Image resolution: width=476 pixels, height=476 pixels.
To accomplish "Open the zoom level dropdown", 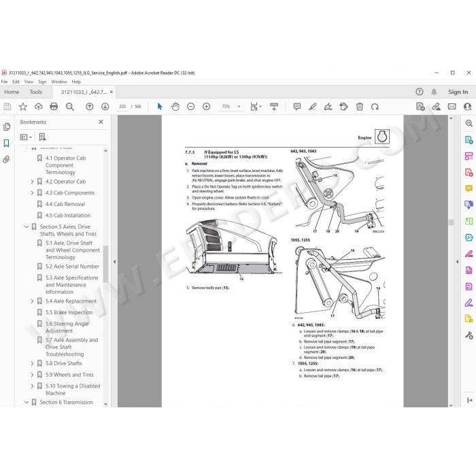I will click(x=239, y=107).
